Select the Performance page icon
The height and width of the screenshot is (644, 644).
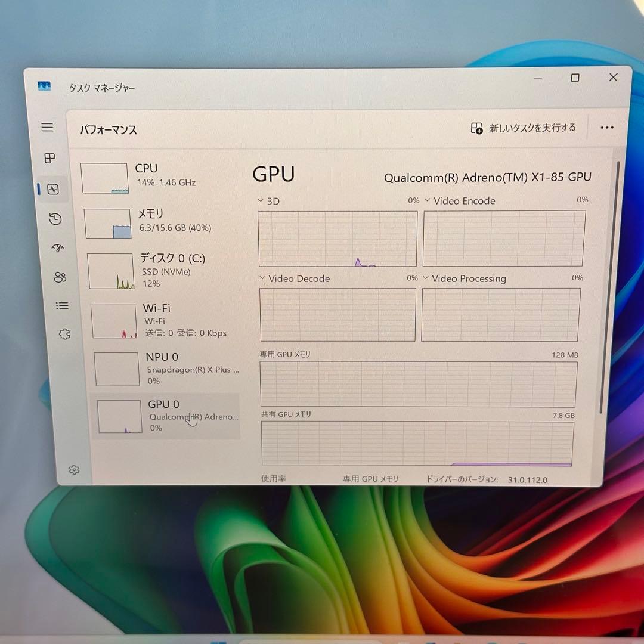coord(53,190)
